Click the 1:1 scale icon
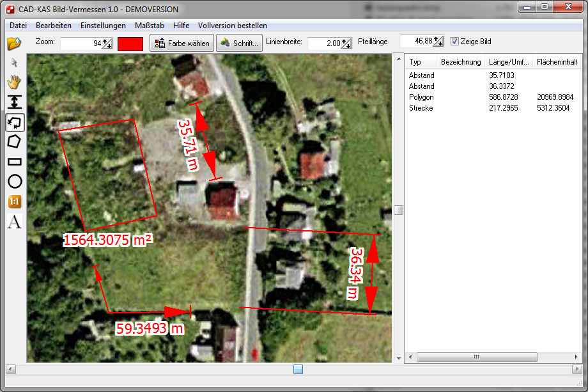This screenshot has width=588, height=392. tap(14, 201)
